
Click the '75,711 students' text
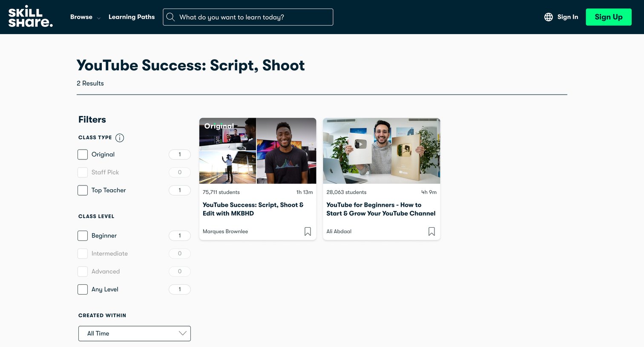click(221, 192)
